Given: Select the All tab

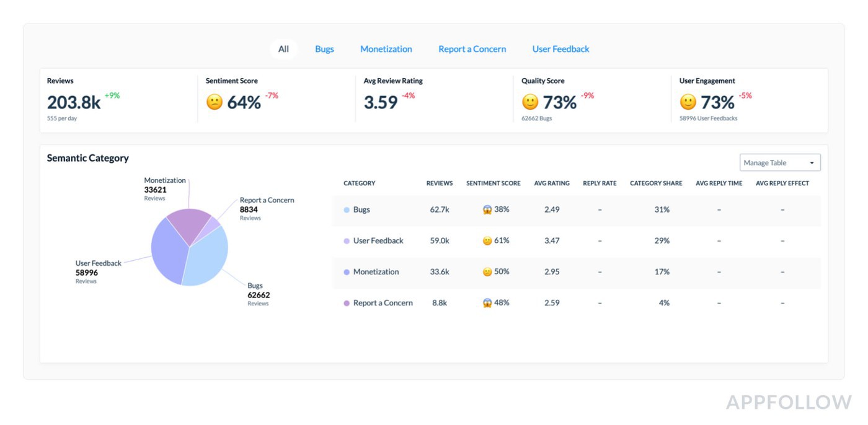Looking at the screenshot, I should tap(283, 49).
